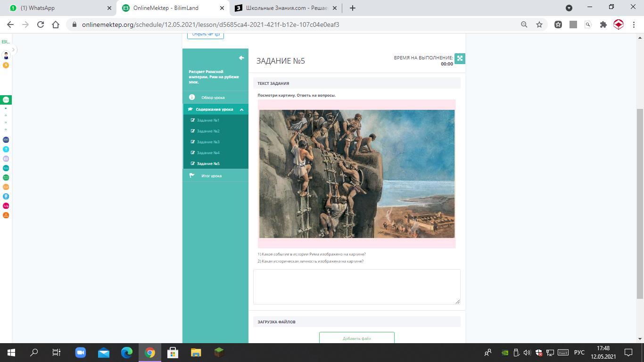Open the Mail app on taskbar

[x=104, y=353]
